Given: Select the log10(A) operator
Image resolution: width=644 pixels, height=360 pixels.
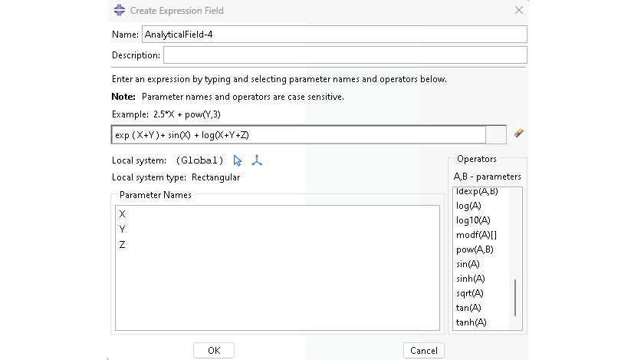Looking at the screenshot, I should tap(473, 220).
